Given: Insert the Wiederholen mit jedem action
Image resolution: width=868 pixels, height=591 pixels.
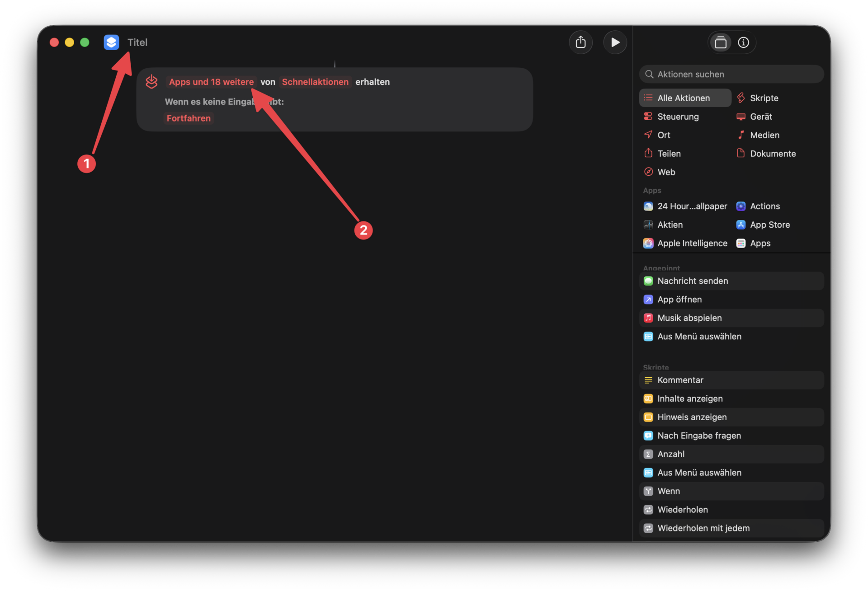Looking at the screenshot, I should click(x=703, y=528).
